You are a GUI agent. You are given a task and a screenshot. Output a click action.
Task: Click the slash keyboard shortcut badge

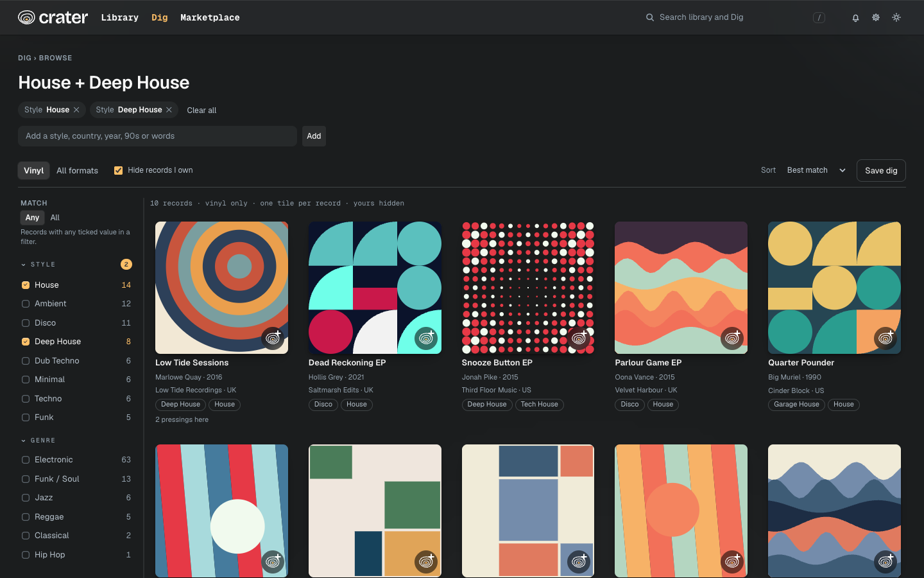pyautogui.click(x=819, y=17)
